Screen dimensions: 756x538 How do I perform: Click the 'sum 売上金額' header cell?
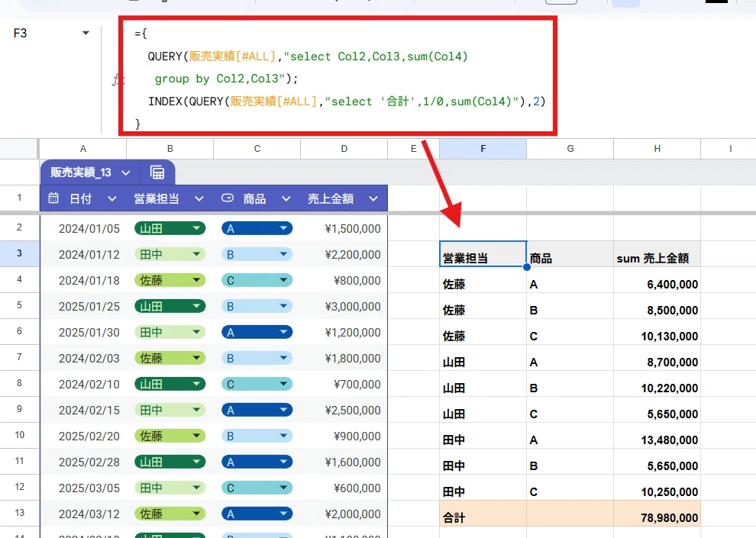pos(657,254)
